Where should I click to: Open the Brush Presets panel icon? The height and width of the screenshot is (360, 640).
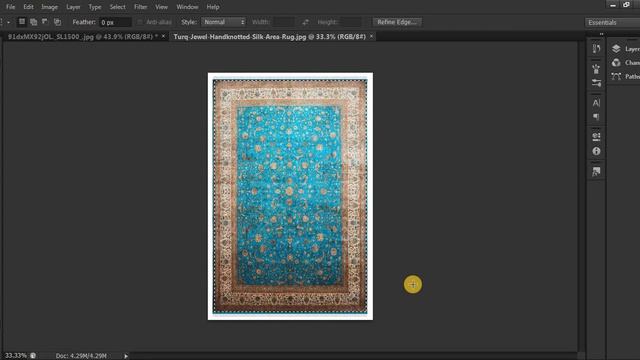pyautogui.click(x=596, y=69)
